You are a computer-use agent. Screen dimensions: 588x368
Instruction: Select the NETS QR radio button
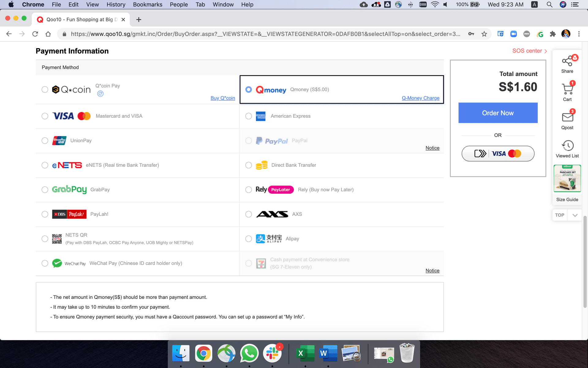click(x=45, y=239)
